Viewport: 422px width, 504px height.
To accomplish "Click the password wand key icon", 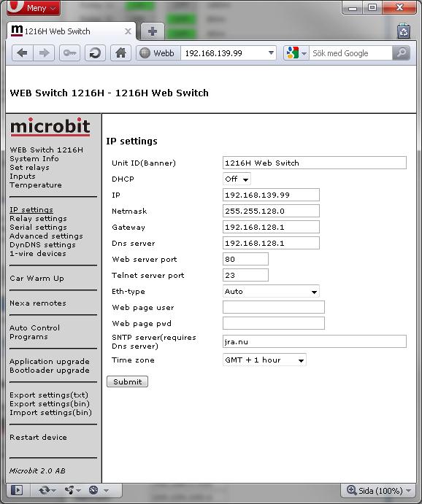I will click(69, 53).
